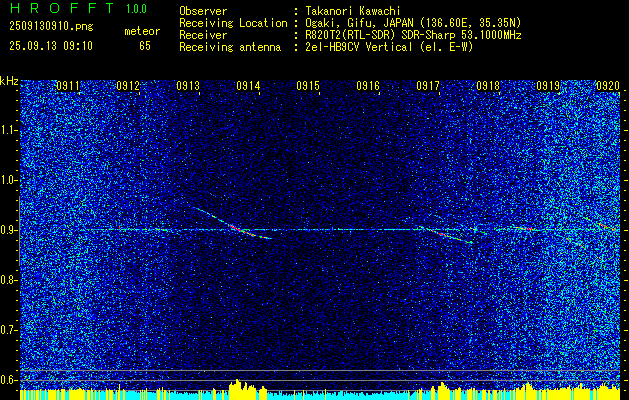Click the meteor count 65
This screenshot has width=629, height=400.
tap(145, 46)
